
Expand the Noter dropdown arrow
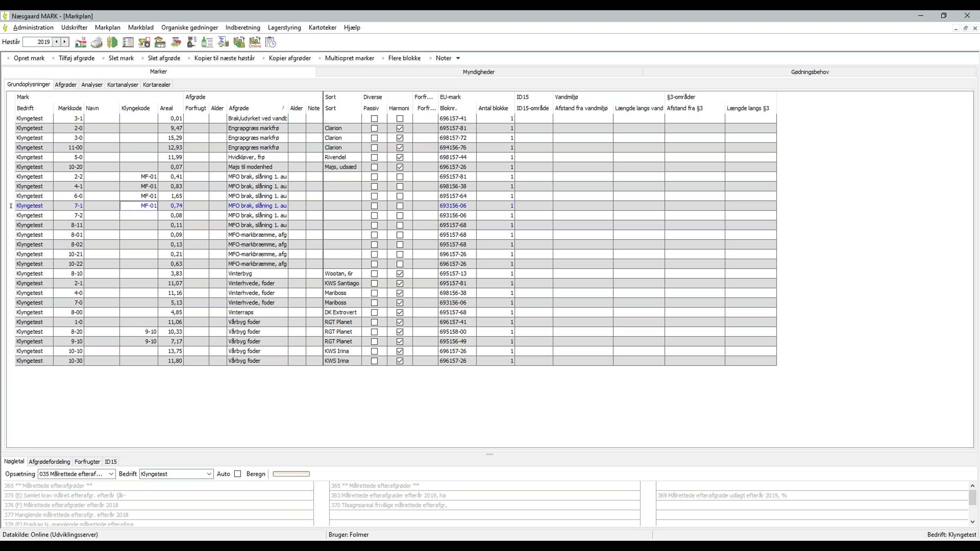pyautogui.click(x=458, y=58)
